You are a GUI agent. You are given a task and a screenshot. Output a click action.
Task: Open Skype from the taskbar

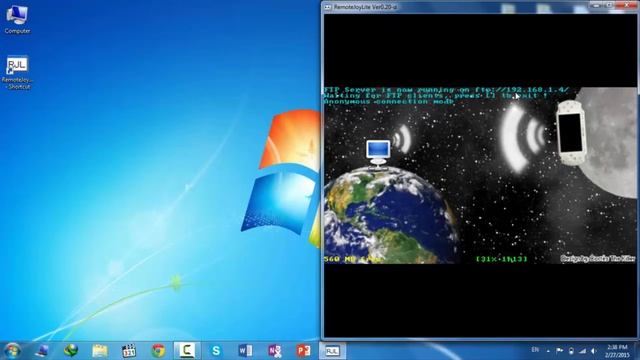point(216,351)
